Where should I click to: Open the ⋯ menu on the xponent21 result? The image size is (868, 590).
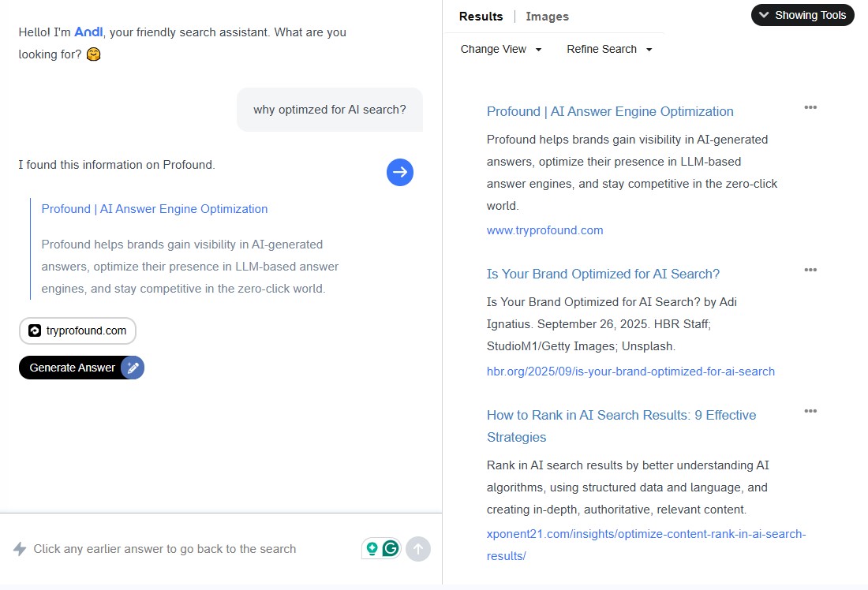[810, 411]
